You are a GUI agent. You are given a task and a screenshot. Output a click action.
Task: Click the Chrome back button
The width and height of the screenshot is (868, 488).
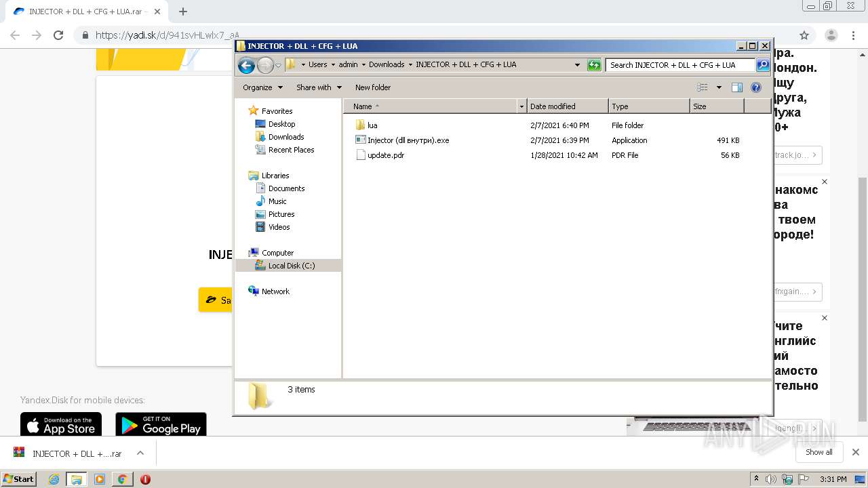[15, 35]
